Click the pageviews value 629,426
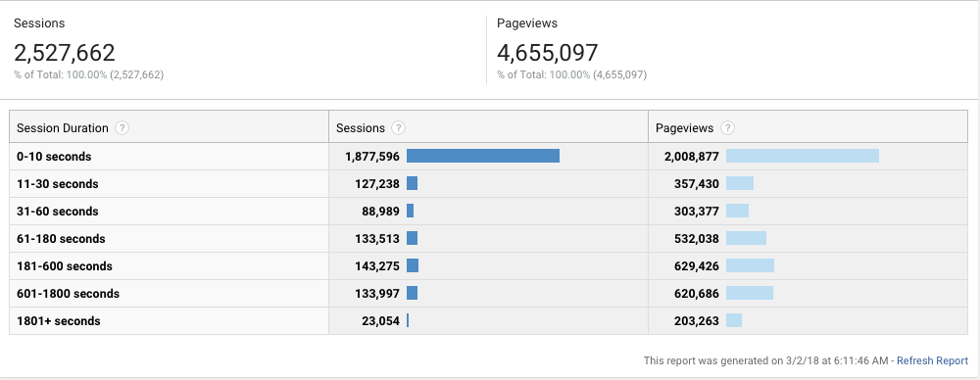Screen dimensions: 980x380 [x=696, y=266]
